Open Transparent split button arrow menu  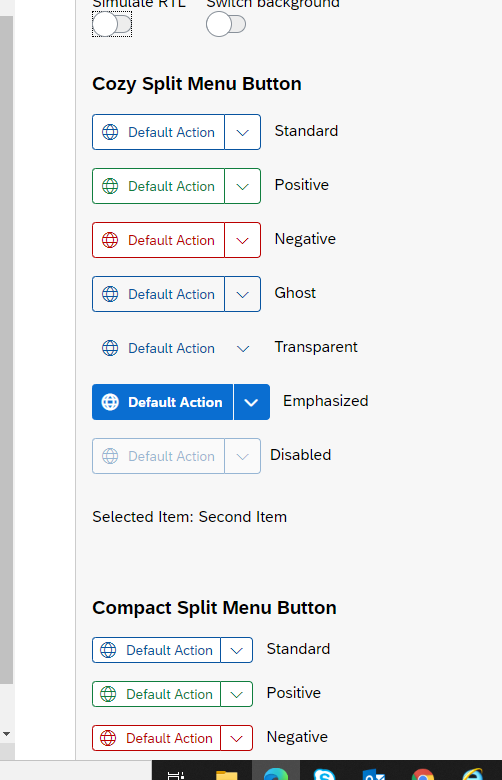(242, 348)
